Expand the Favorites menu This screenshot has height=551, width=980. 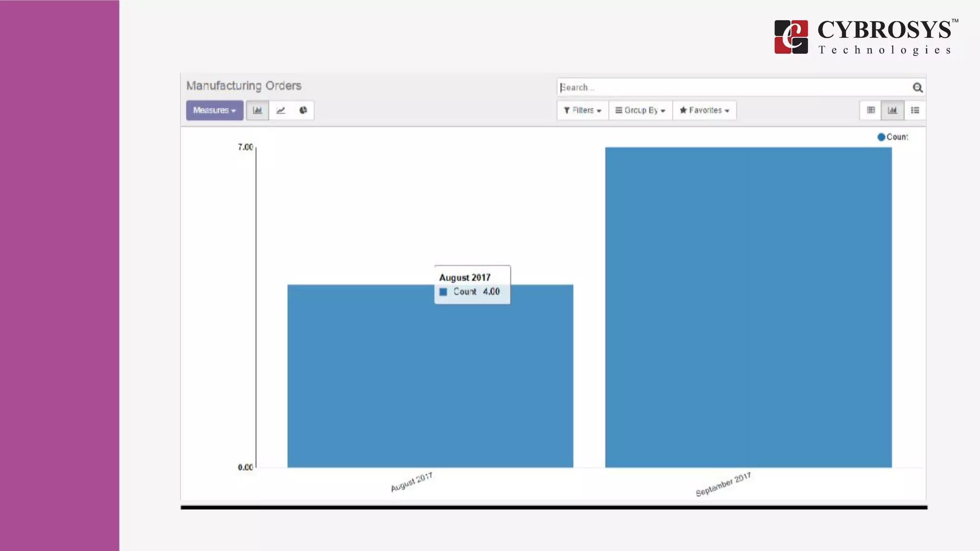(704, 110)
